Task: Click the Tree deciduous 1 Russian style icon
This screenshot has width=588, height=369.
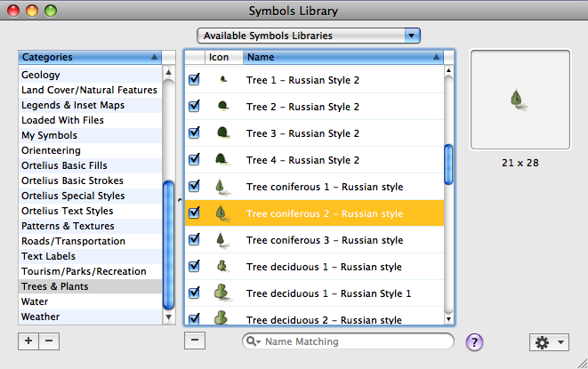Action: click(x=224, y=267)
